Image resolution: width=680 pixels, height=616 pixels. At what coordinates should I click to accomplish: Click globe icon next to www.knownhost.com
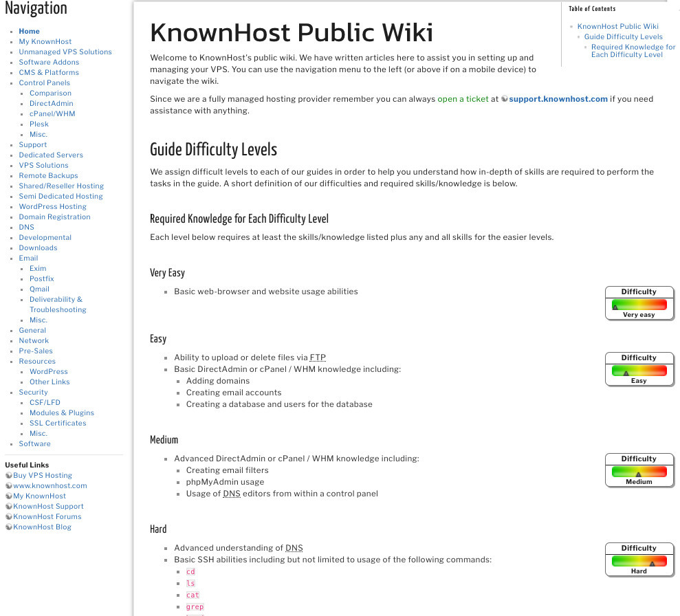coord(9,485)
